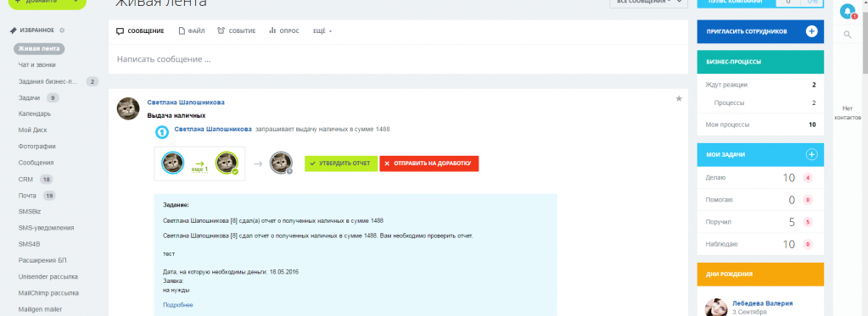The image size is (868, 316).
Task: Star the Выдача наличных post
Action: [679, 98]
